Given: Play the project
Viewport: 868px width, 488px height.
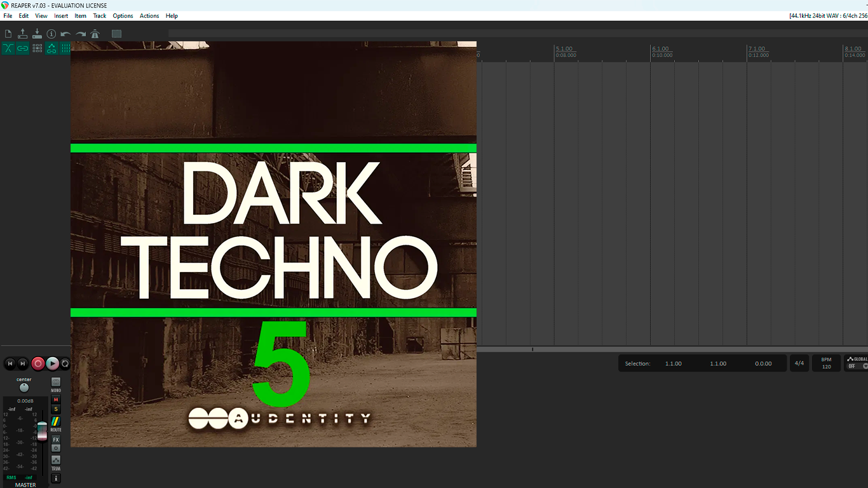Looking at the screenshot, I should pyautogui.click(x=53, y=363).
